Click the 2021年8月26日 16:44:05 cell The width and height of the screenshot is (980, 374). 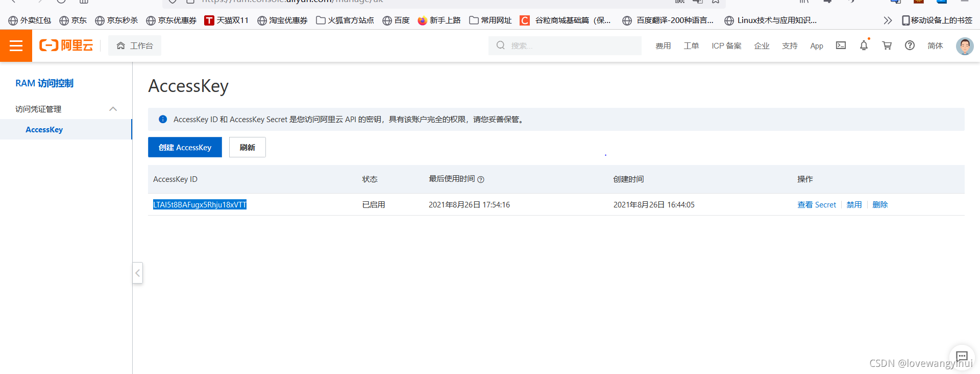[654, 204]
